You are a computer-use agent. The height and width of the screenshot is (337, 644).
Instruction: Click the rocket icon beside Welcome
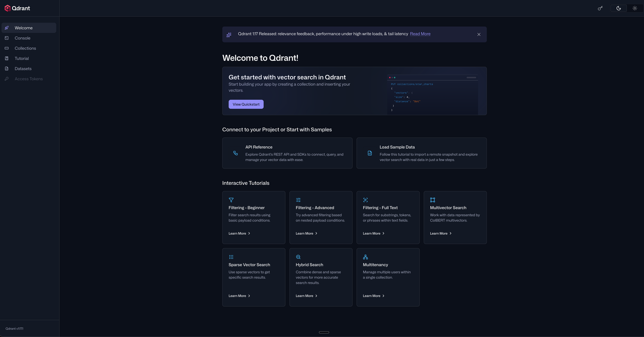[x=7, y=28]
